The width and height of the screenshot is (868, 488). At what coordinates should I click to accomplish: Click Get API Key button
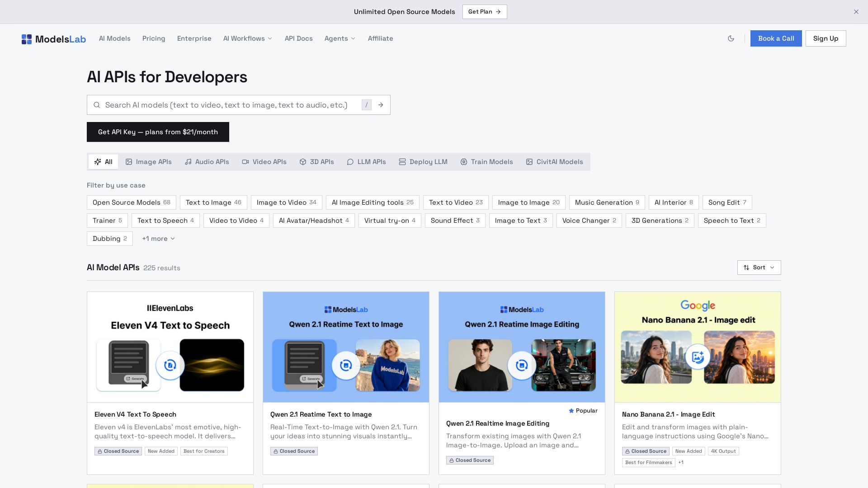[158, 132]
